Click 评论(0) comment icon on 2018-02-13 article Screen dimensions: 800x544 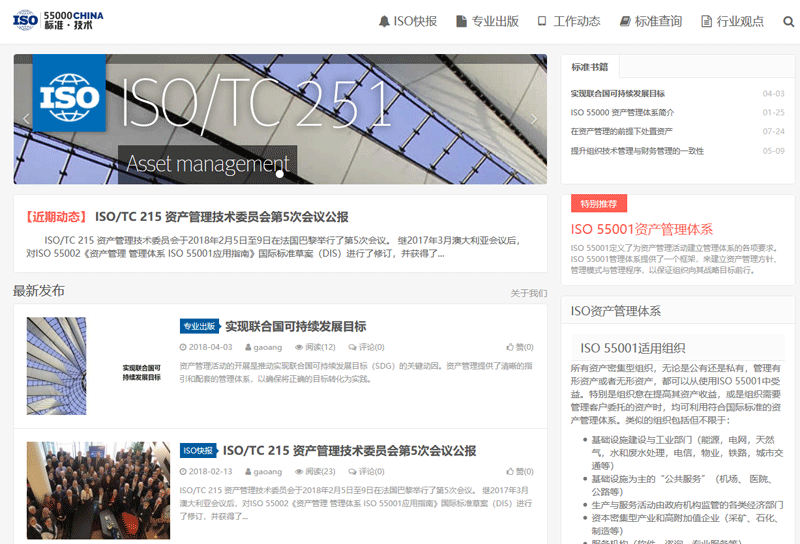(366, 472)
